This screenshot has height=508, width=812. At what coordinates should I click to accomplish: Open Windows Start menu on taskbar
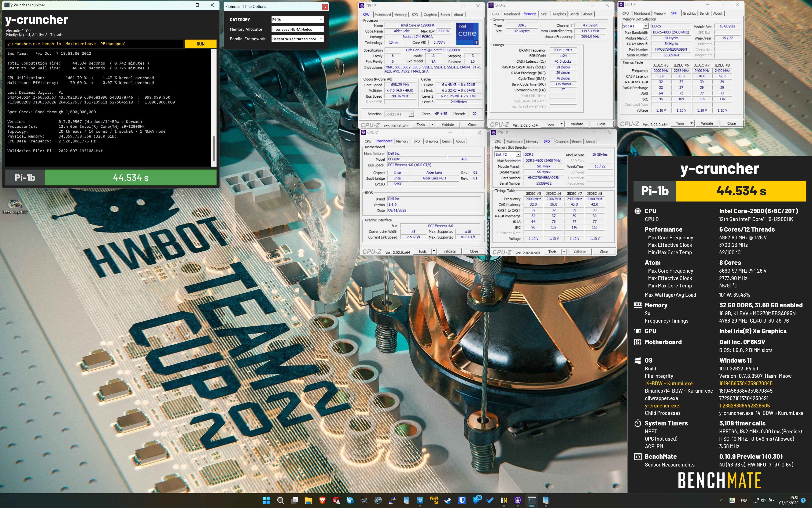[266, 500]
